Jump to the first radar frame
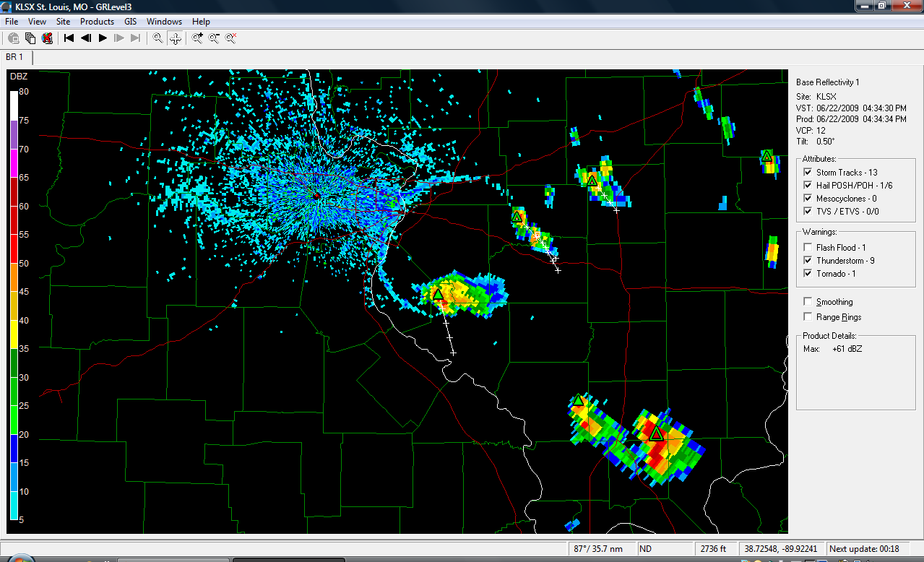Screen dimensions: 924x562 pos(69,38)
